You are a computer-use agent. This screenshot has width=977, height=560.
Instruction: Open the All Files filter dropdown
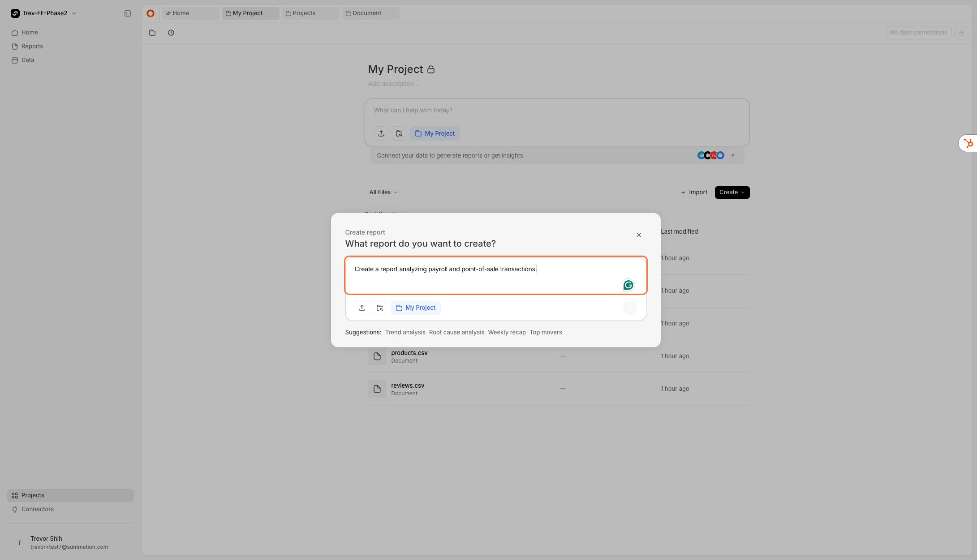pos(383,192)
